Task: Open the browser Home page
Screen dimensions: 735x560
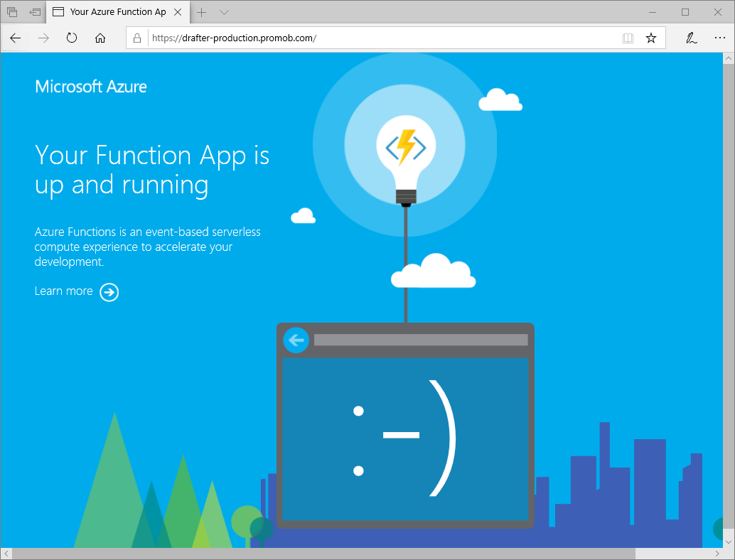Action: coord(100,38)
